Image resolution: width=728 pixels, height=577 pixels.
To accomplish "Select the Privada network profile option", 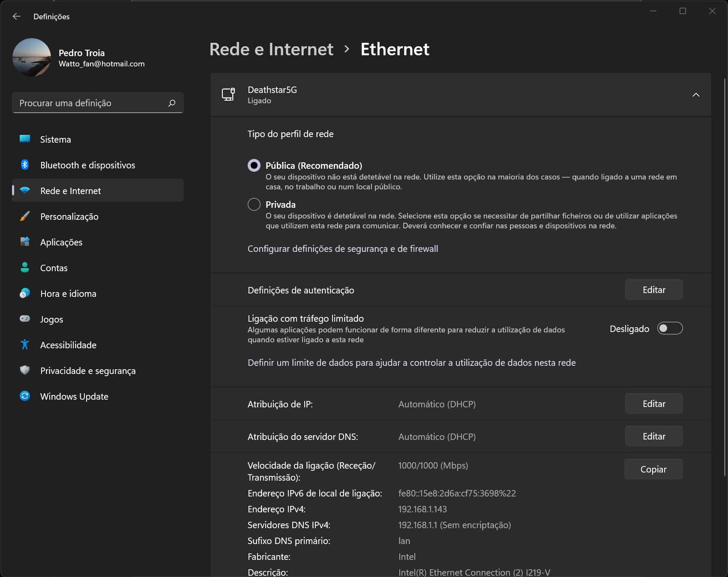I will 254,204.
